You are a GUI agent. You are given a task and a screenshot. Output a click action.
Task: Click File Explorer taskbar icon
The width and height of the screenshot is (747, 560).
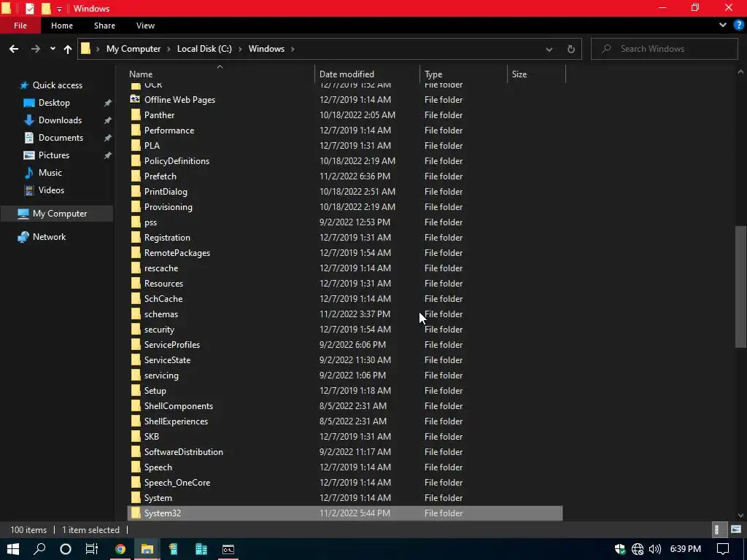click(x=147, y=549)
